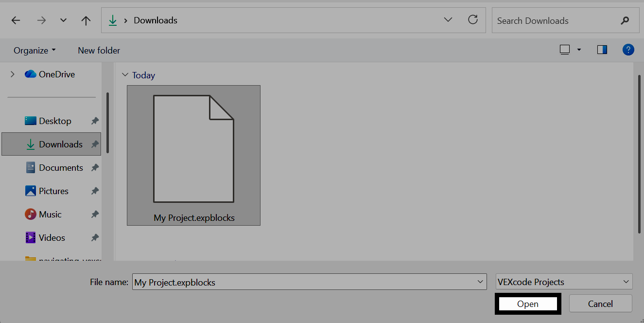Cancel the file dialog
Viewport: 644px width, 323px height.
(600, 304)
